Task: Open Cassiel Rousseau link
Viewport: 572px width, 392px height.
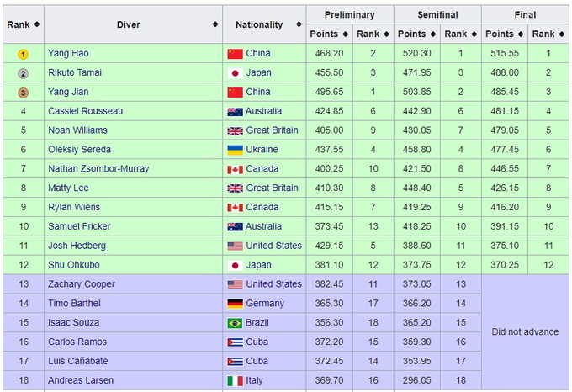Action: [85, 111]
